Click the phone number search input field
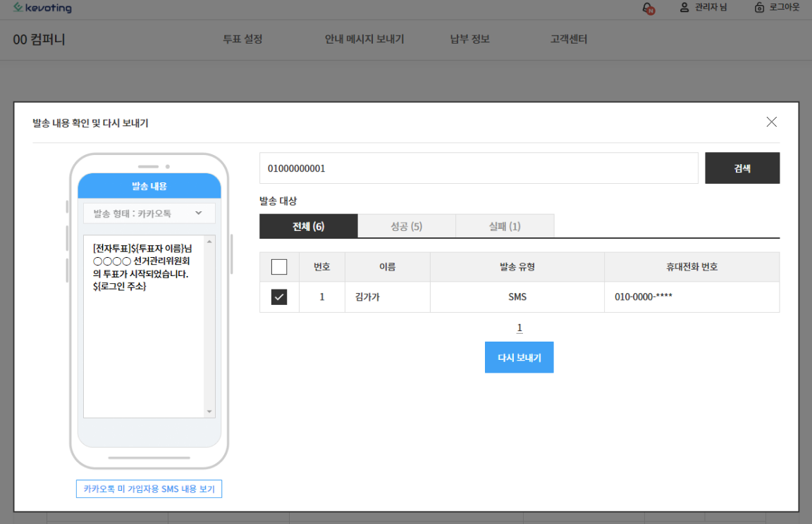The height and width of the screenshot is (524, 812). 479,168
